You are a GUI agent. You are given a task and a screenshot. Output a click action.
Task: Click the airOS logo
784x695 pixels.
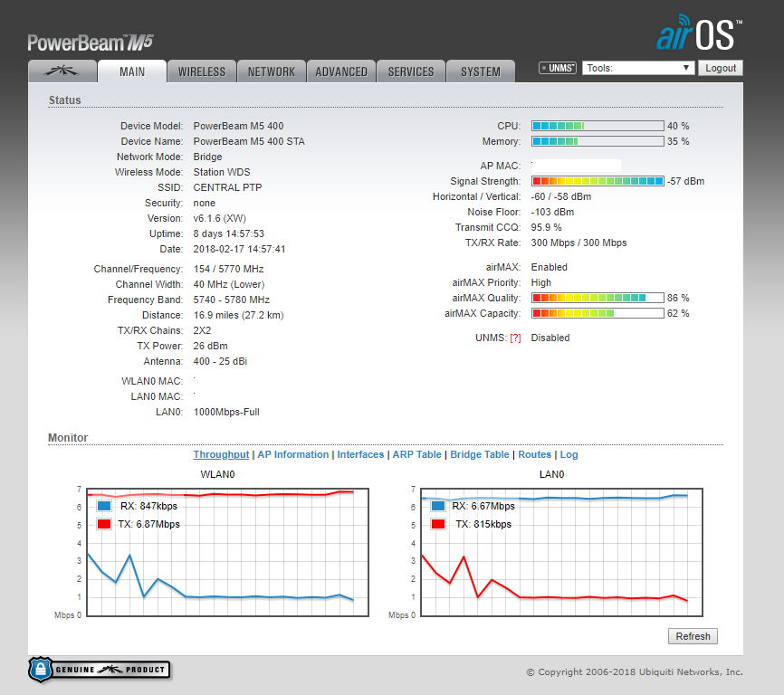(699, 33)
